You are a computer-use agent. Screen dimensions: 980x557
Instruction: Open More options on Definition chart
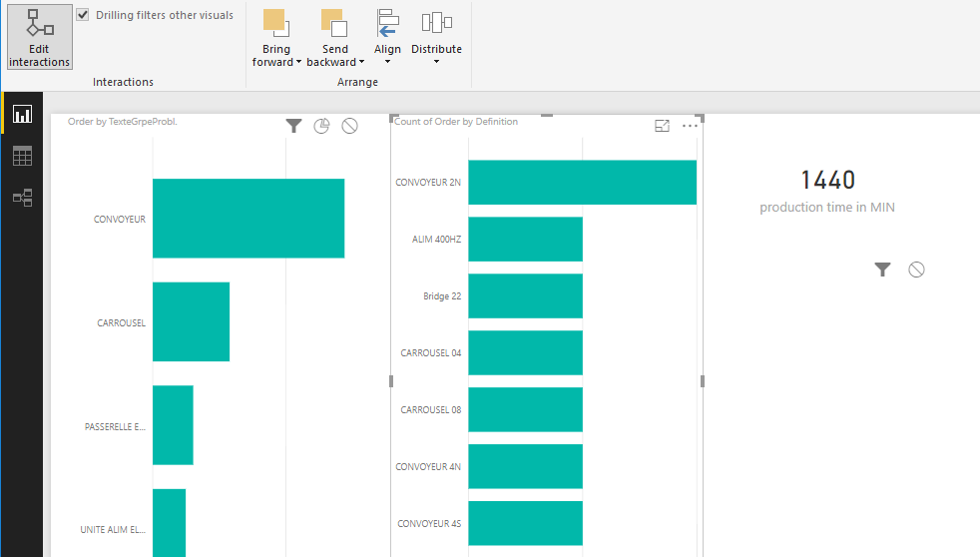tap(690, 126)
